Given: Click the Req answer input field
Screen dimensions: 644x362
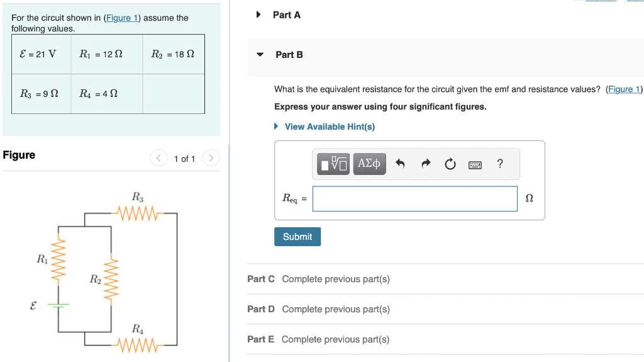Looking at the screenshot, I should [x=415, y=199].
